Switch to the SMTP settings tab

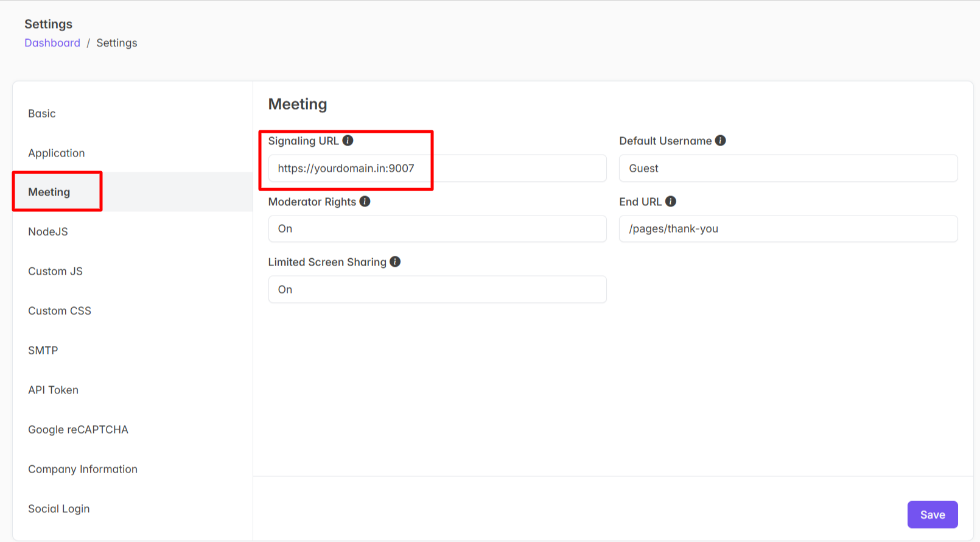tap(43, 351)
